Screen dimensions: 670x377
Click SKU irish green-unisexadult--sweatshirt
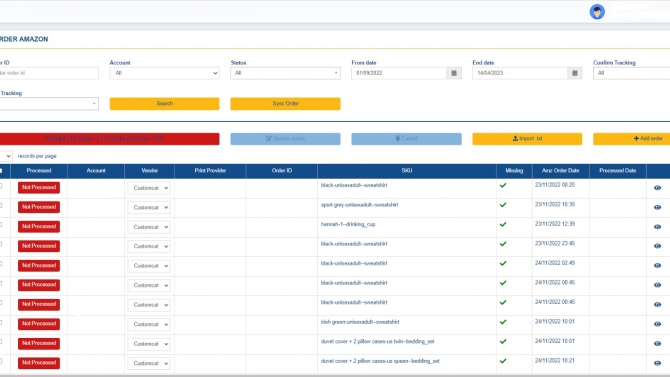(360, 322)
